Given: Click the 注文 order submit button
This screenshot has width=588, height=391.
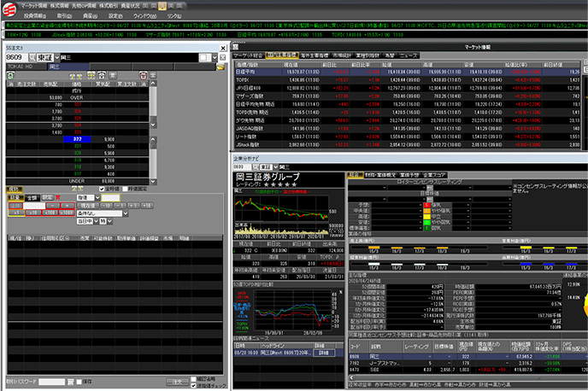Looking at the screenshot, I should click(177, 382).
